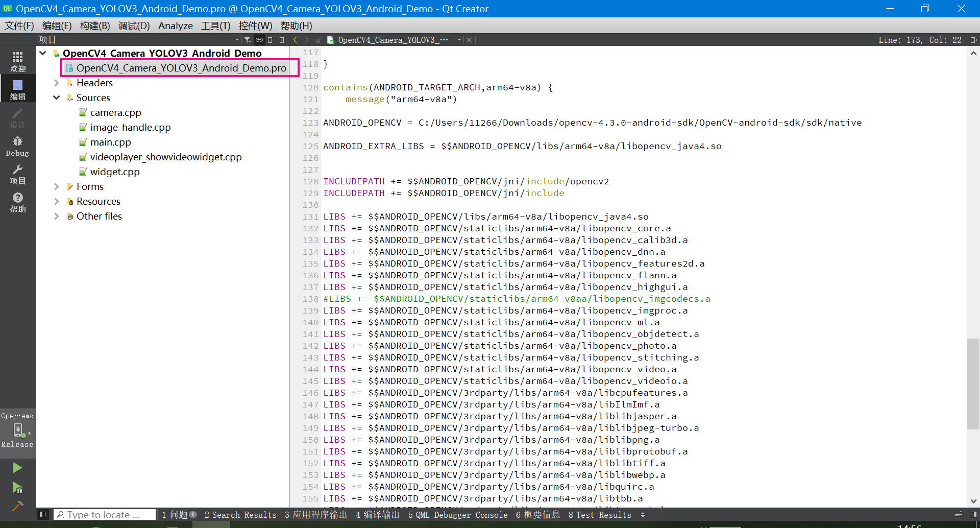
Task: Toggle the left sidebar visibility
Action: coord(43,515)
